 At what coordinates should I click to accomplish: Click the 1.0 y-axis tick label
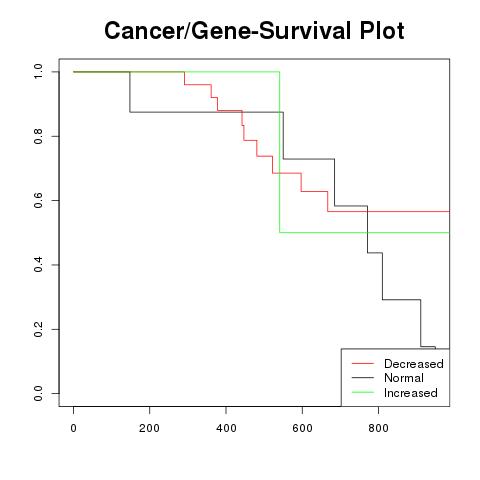pyautogui.click(x=38, y=72)
